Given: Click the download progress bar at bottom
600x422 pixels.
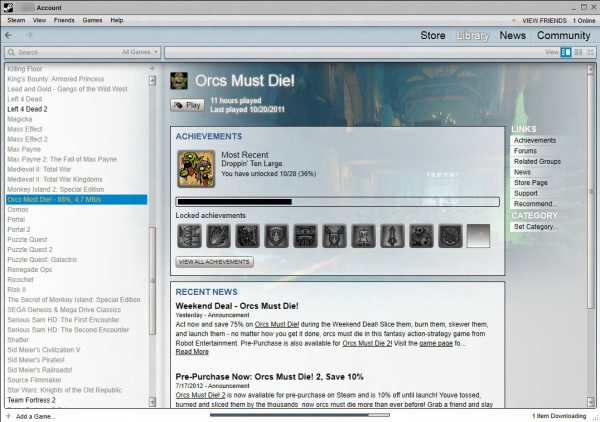Looking at the screenshot, I should tap(300, 415).
